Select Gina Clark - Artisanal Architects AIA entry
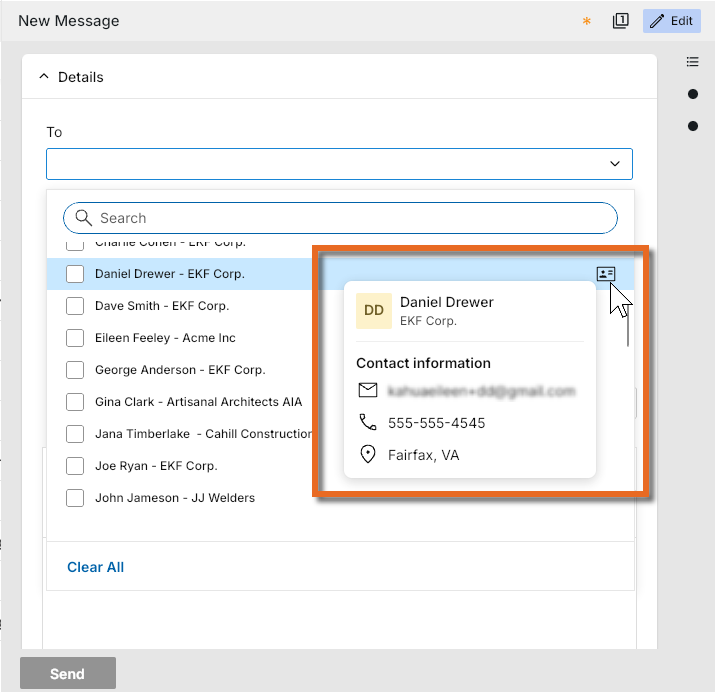This screenshot has width=715, height=692. click(x=198, y=402)
